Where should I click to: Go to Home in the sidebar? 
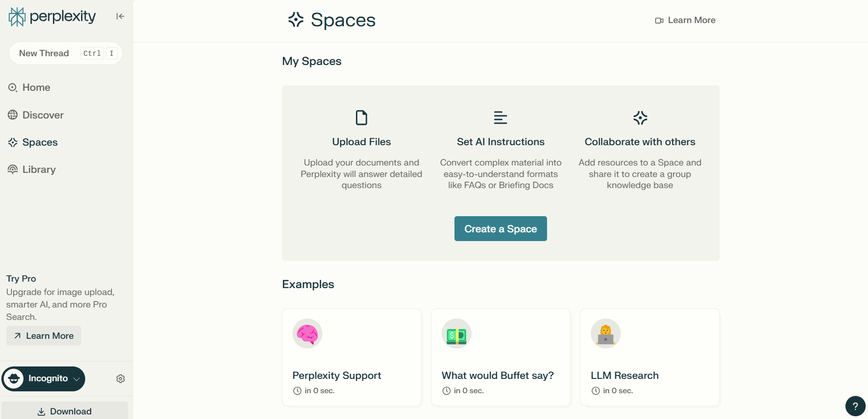36,88
